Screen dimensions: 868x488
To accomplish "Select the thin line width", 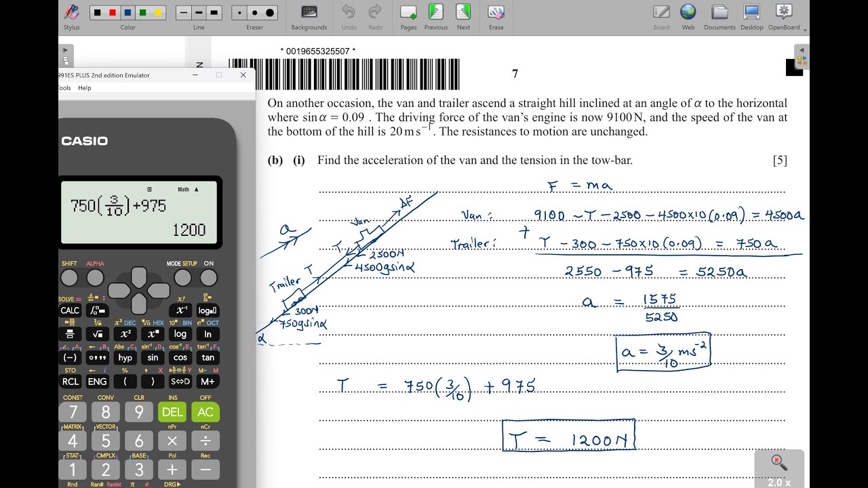I will [184, 13].
